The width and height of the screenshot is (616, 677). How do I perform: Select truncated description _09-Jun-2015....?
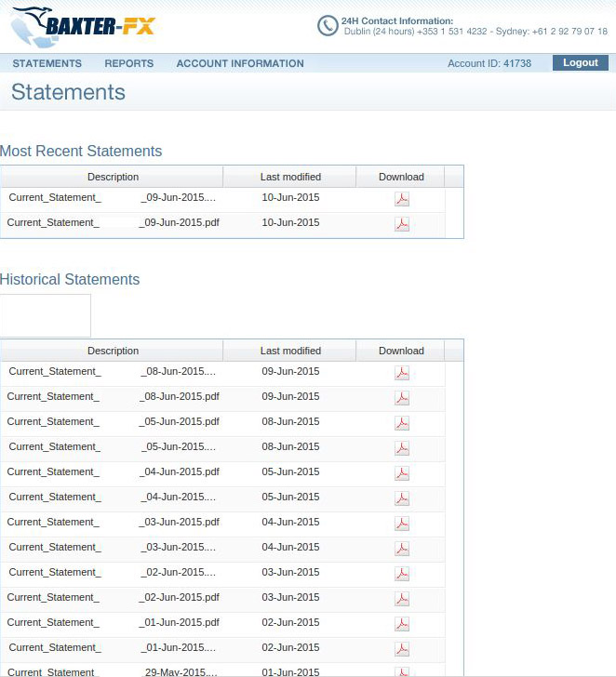113,198
